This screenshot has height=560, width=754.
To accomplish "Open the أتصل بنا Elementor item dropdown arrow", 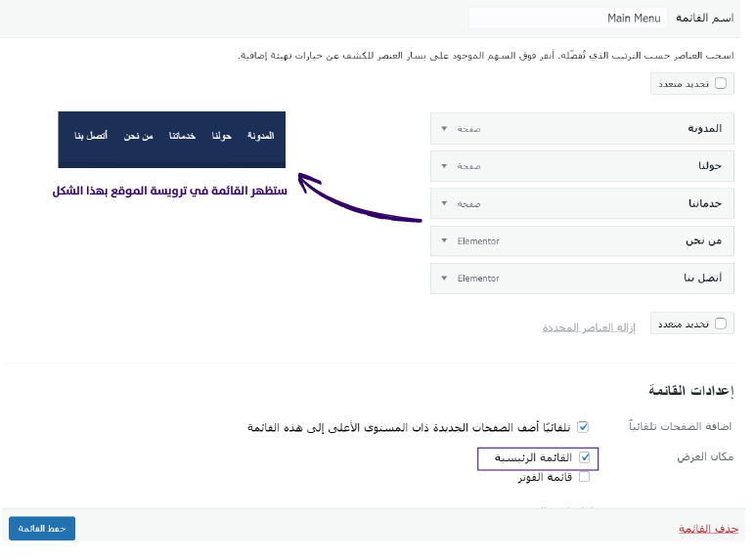I will (x=443, y=279).
